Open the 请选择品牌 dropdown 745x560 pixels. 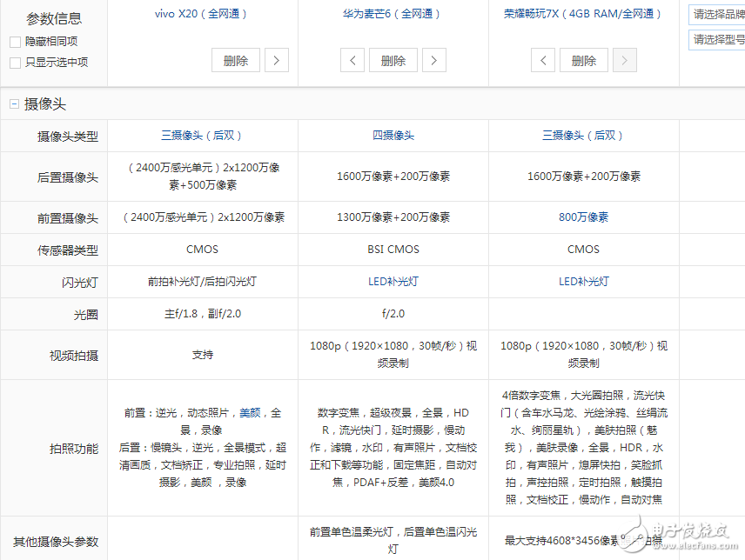716,15
